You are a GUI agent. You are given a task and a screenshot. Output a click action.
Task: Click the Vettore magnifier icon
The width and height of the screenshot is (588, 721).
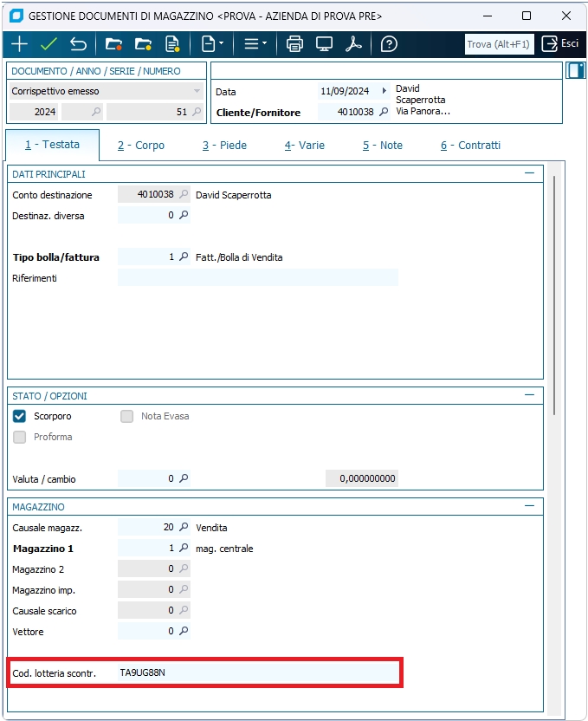tap(184, 630)
